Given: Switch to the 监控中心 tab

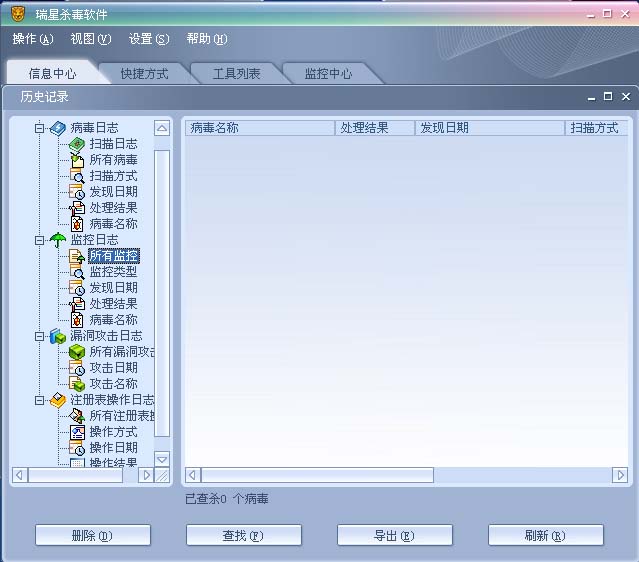Looking at the screenshot, I should (x=328, y=74).
